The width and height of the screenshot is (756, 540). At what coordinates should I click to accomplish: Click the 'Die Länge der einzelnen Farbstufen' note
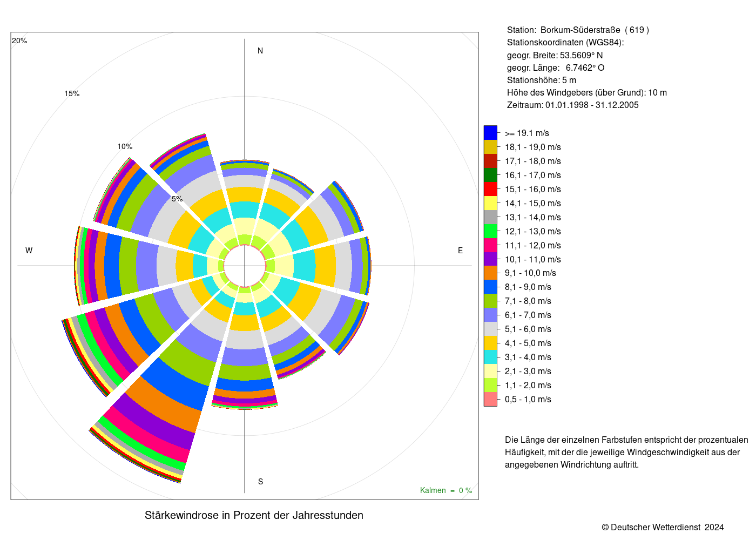point(626,452)
